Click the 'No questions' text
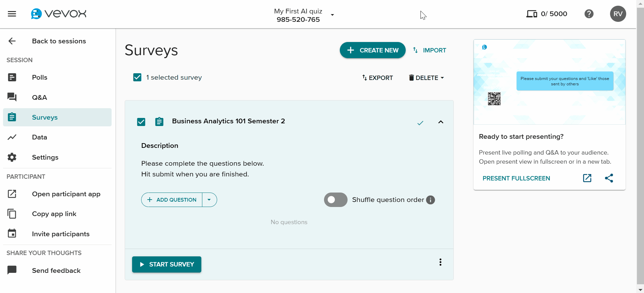This screenshot has width=644, height=293. coord(289,222)
